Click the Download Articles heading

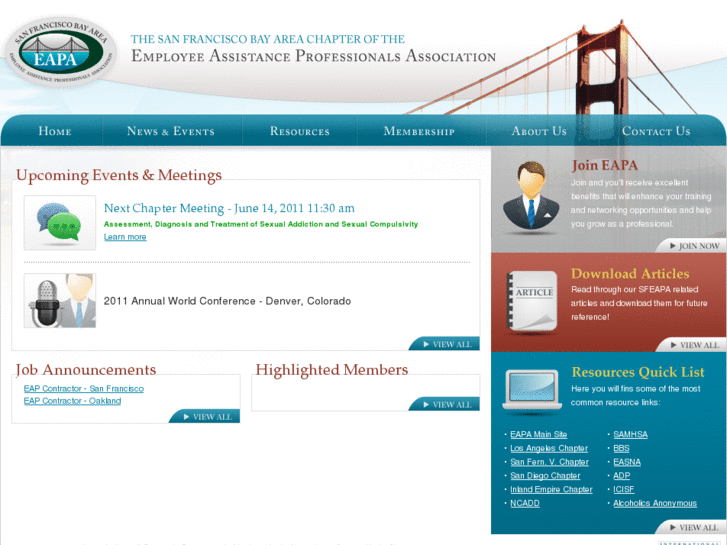click(x=630, y=274)
